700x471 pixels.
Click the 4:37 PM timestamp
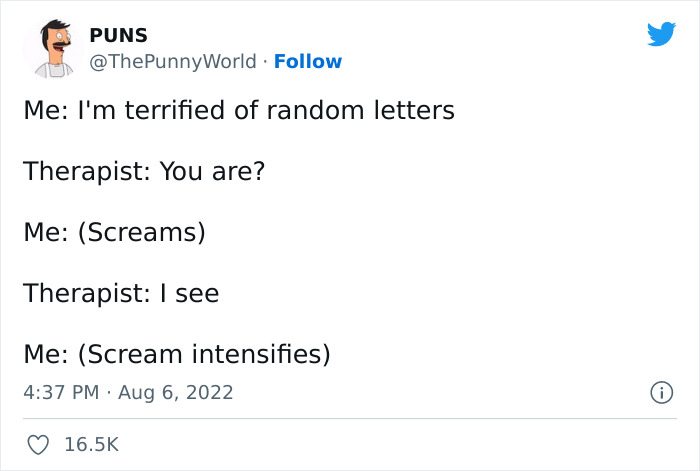point(61,393)
